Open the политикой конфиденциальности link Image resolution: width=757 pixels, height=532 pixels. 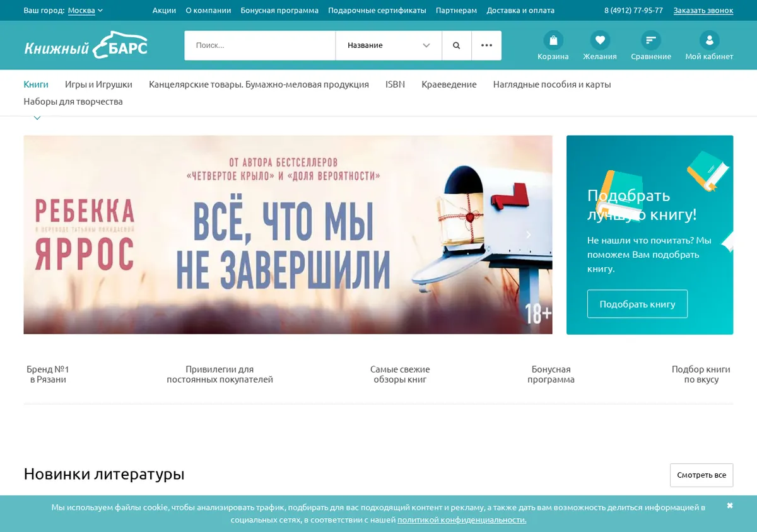462,520
